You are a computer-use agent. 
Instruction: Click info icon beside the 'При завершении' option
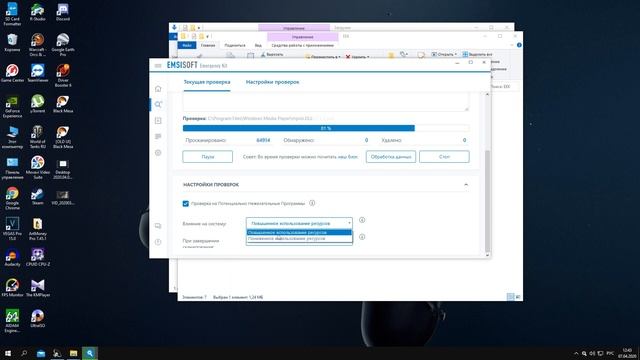pyautogui.click(x=362, y=237)
